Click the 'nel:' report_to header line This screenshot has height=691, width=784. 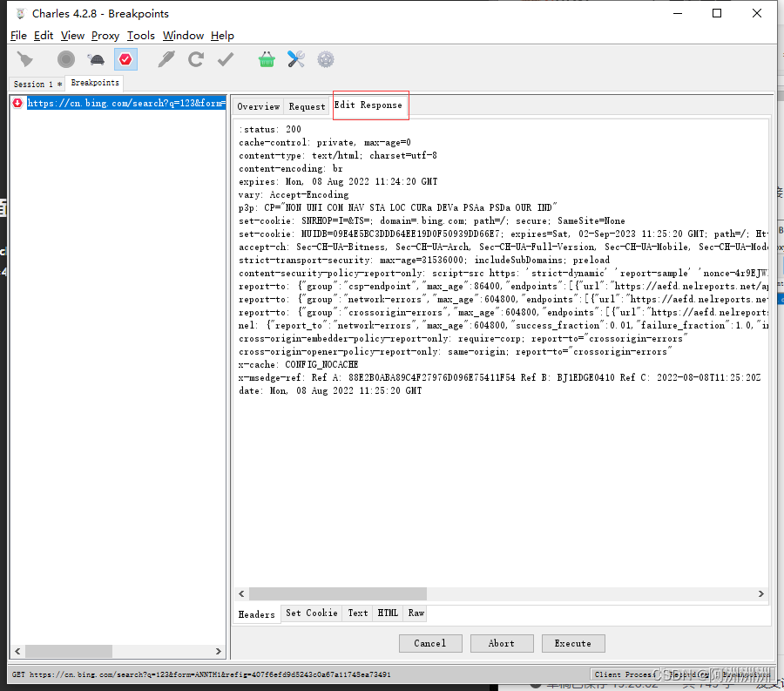(x=503, y=326)
